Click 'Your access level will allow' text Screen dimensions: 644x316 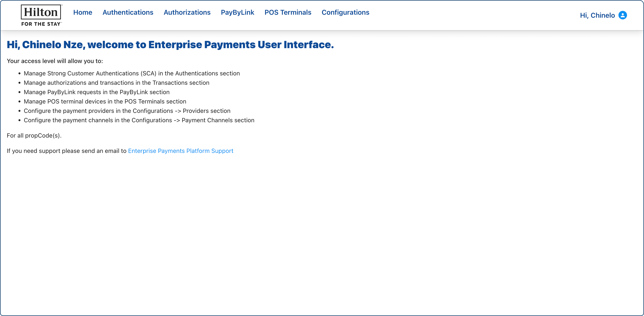[55, 61]
